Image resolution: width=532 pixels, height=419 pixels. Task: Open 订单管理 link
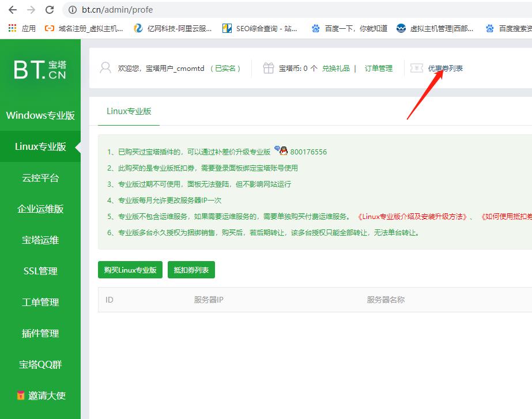click(379, 69)
